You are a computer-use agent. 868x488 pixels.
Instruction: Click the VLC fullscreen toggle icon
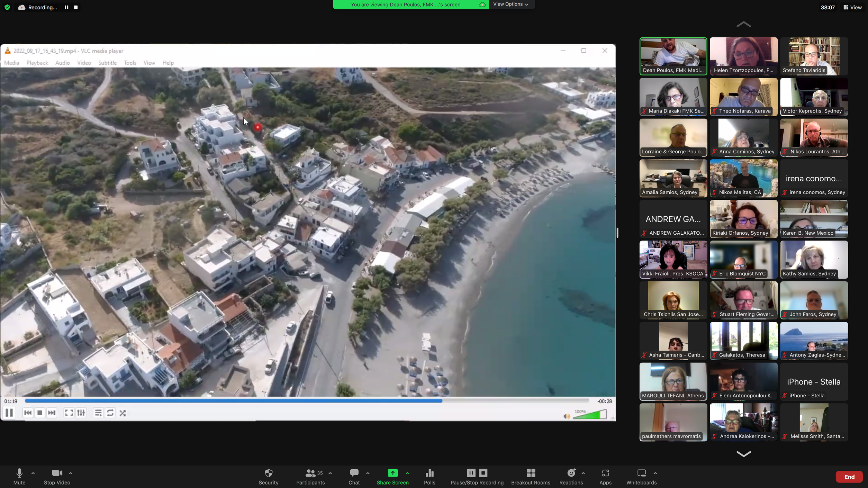pos(69,413)
